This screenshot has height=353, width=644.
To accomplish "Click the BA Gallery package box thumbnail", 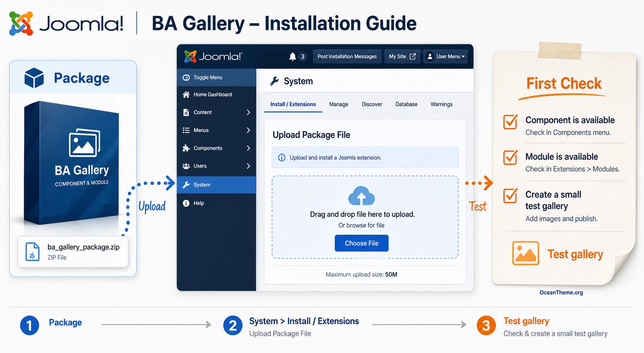I will click(x=72, y=163).
